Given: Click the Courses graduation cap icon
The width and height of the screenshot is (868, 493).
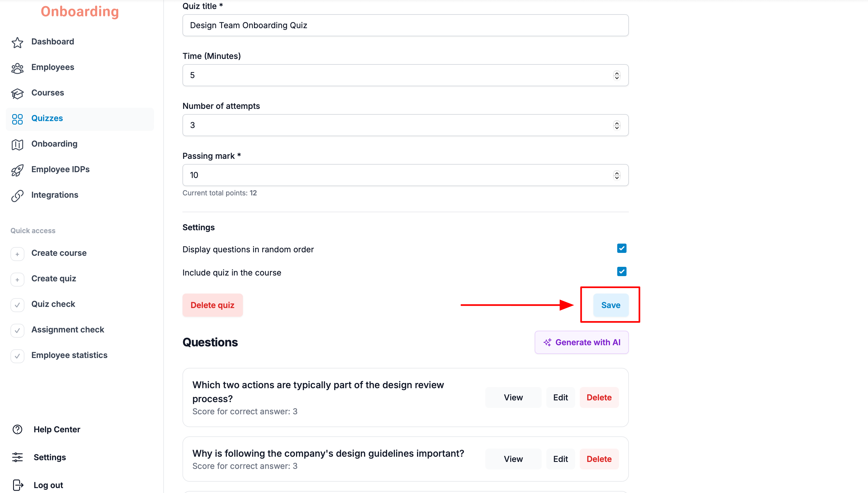Looking at the screenshot, I should click(x=17, y=93).
